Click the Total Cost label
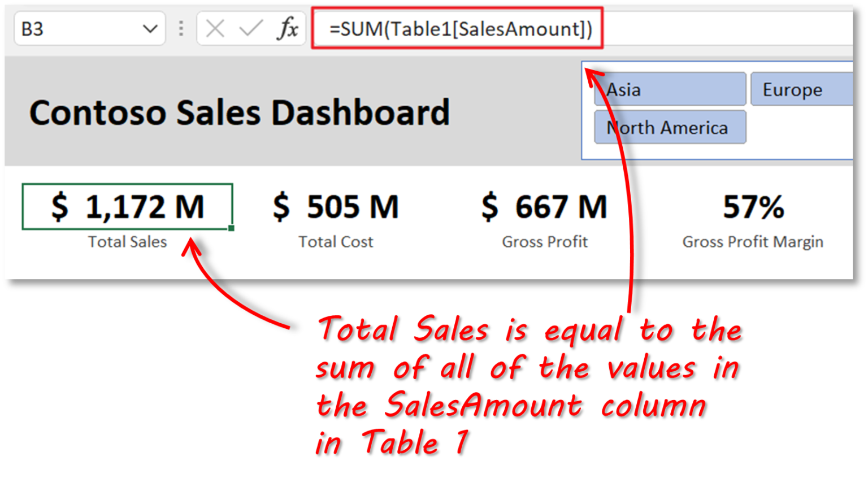Viewport: 868px width, 491px height. [x=336, y=242]
